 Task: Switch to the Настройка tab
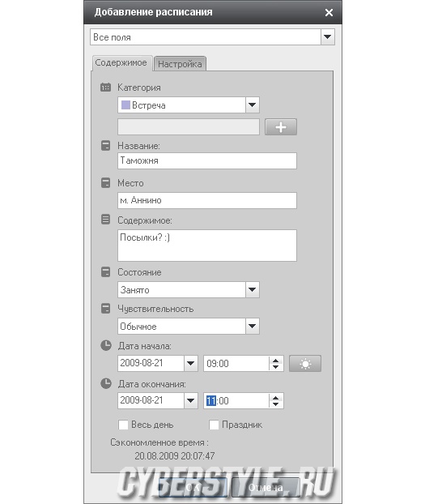click(x=180, y=64)
